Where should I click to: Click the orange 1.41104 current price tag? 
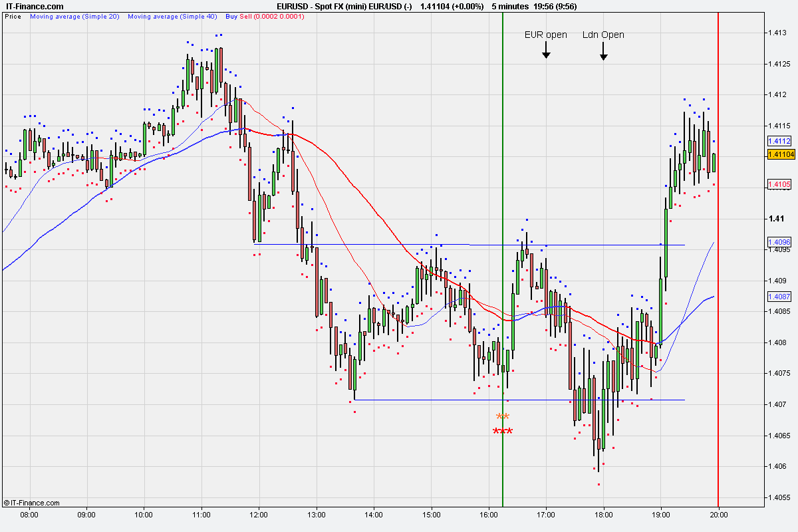point(781,154)
